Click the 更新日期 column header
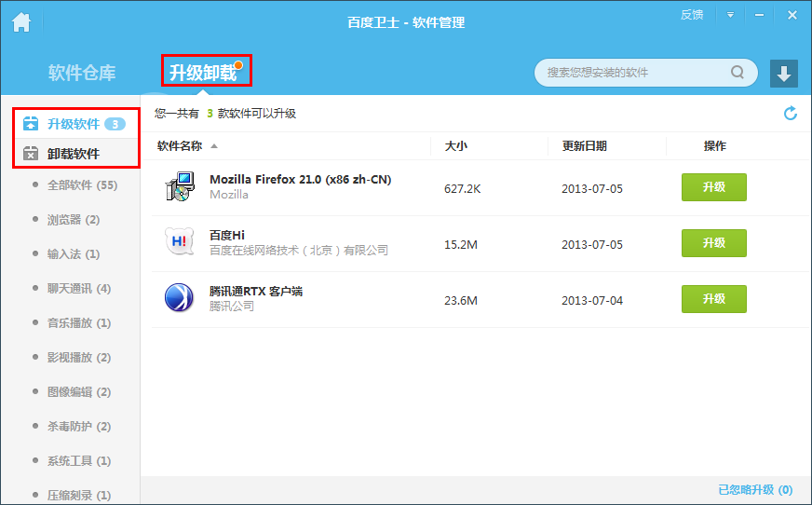 coord(584,146)
